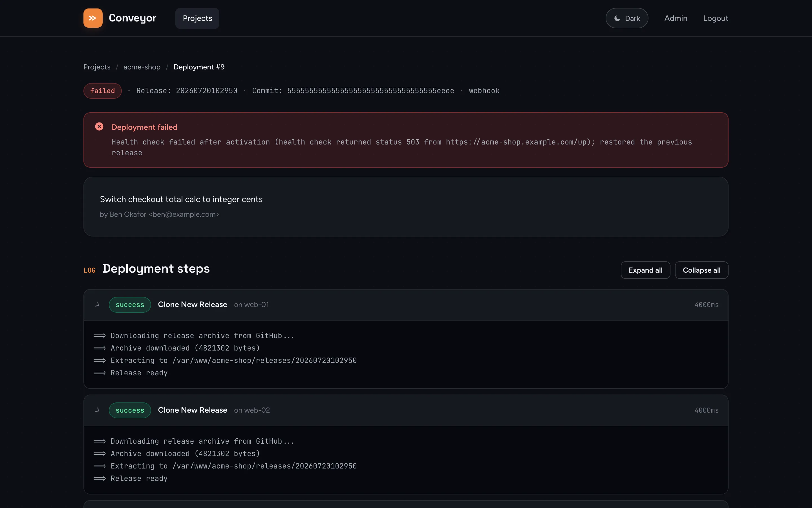Go to Projects breadcrumb
Image resolution: width=812 pixels, height=508 pixels.
point(97,67)
